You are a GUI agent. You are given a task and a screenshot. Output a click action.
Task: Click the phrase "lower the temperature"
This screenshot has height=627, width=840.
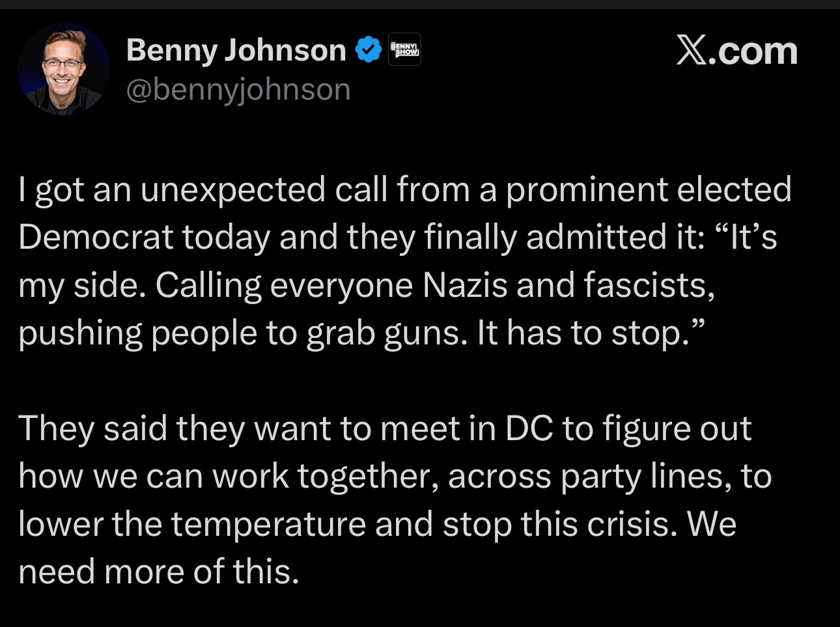(191, 524)
